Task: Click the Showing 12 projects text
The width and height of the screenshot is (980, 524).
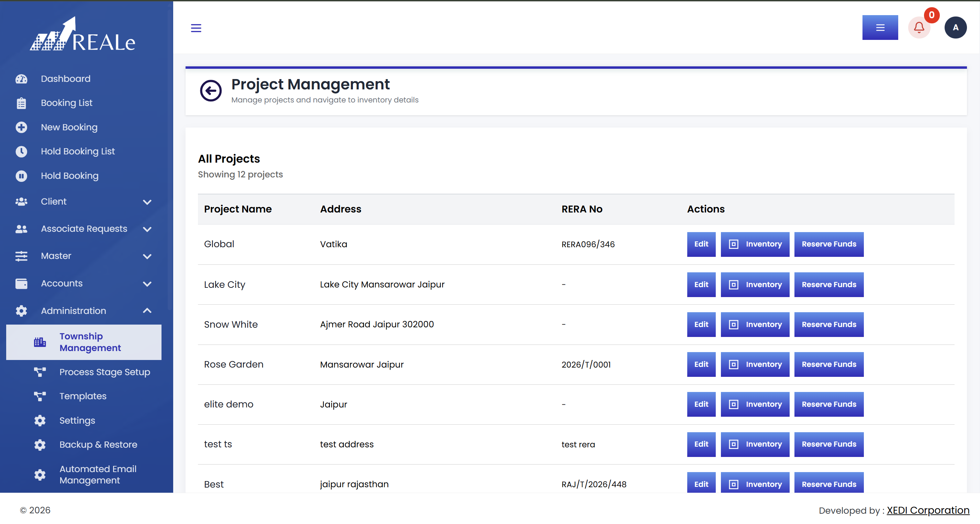Action: click(x=240, y=174)
